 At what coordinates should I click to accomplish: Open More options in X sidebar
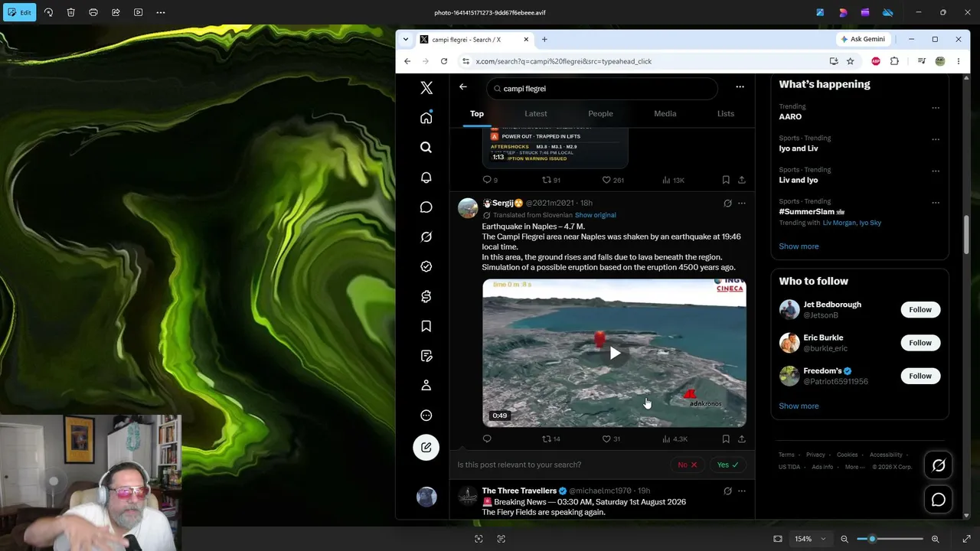tap(426, 416)
